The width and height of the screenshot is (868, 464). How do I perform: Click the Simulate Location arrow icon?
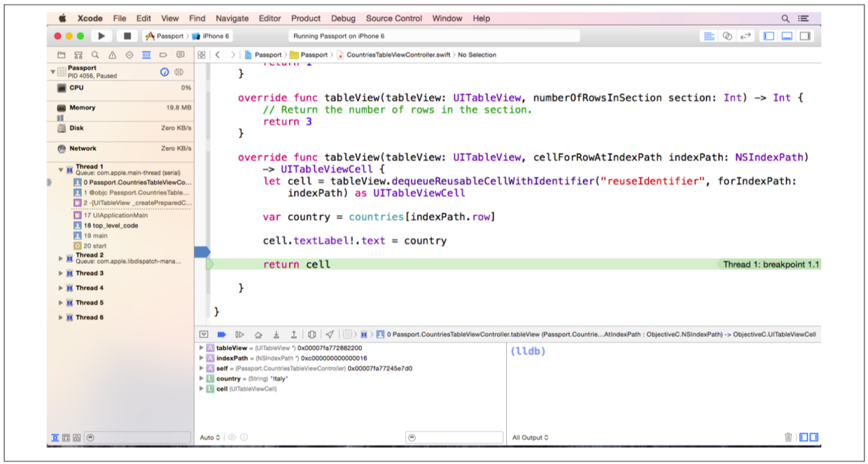tap(329, 335)
